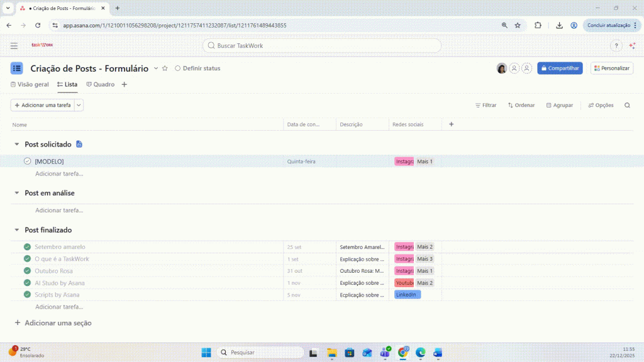Open the Asana hamburger sidebar menu

[14, 46]
